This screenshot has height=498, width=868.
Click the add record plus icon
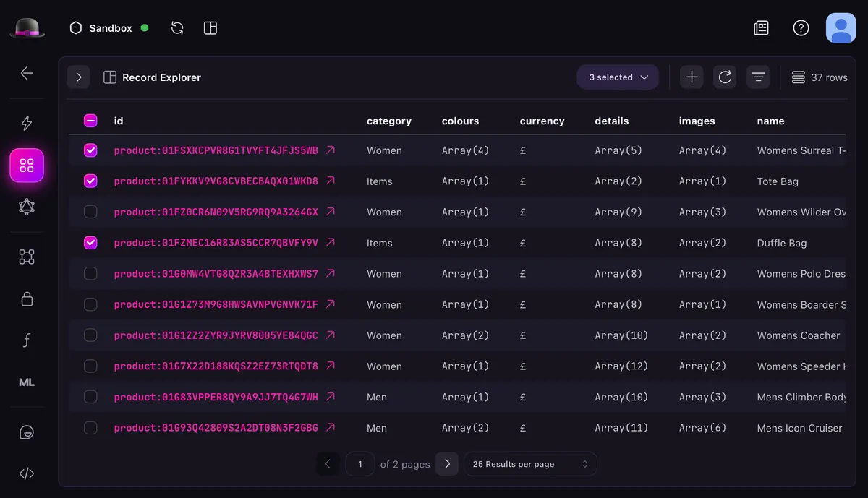[x=692, y=77]
